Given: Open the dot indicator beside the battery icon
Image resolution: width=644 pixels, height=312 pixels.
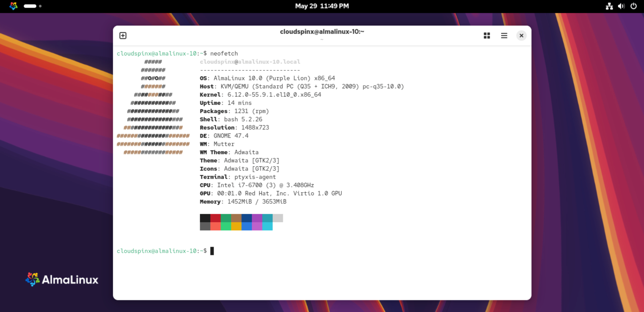Looking at the screenshot, I should [41, 6].
